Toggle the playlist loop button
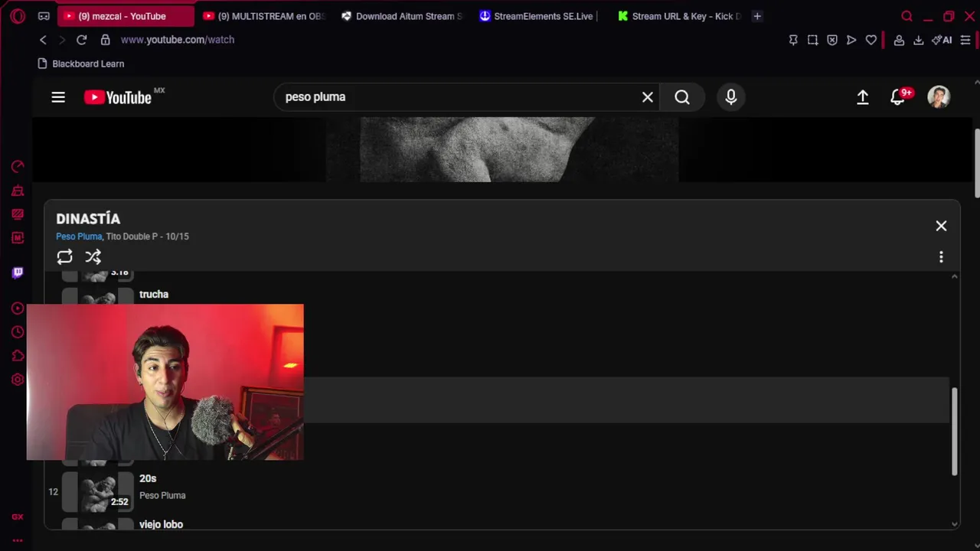The height and width of the screenshot is (551, 980). tap(64, 257)
